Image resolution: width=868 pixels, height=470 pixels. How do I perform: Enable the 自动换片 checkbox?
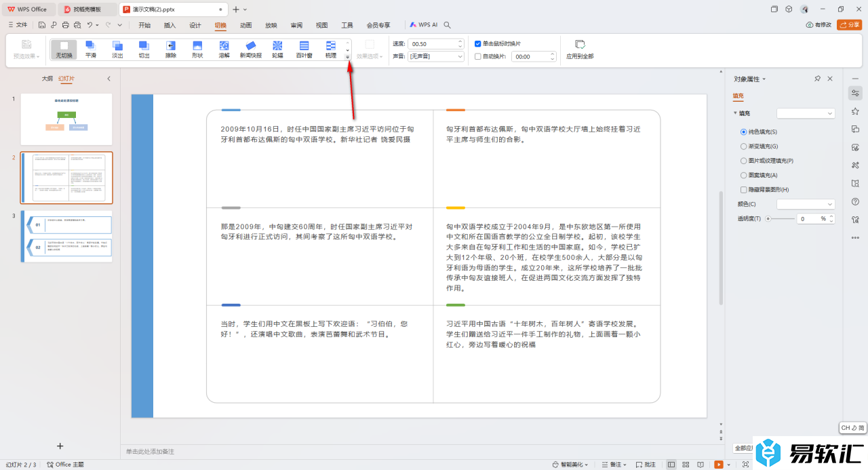478,56
